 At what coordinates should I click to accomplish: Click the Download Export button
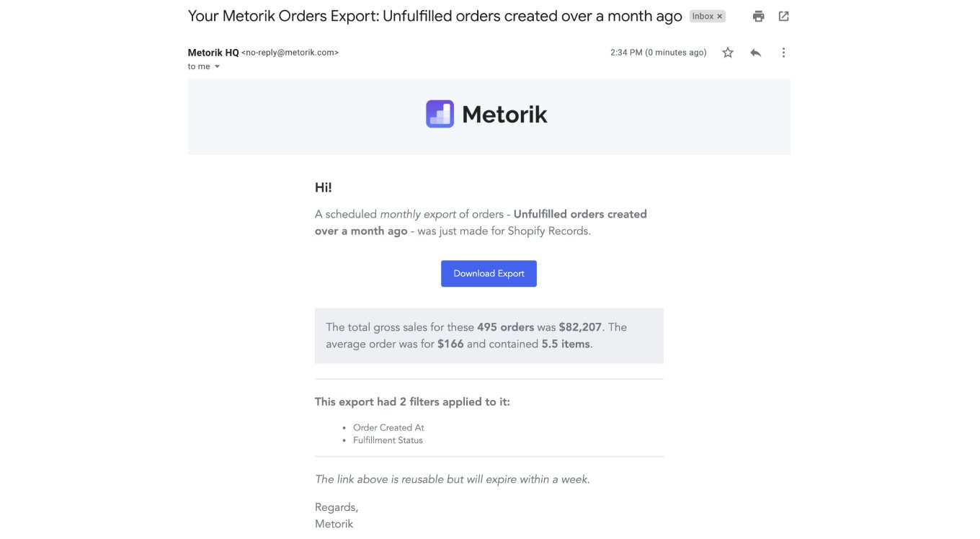(x=489, y=274)
